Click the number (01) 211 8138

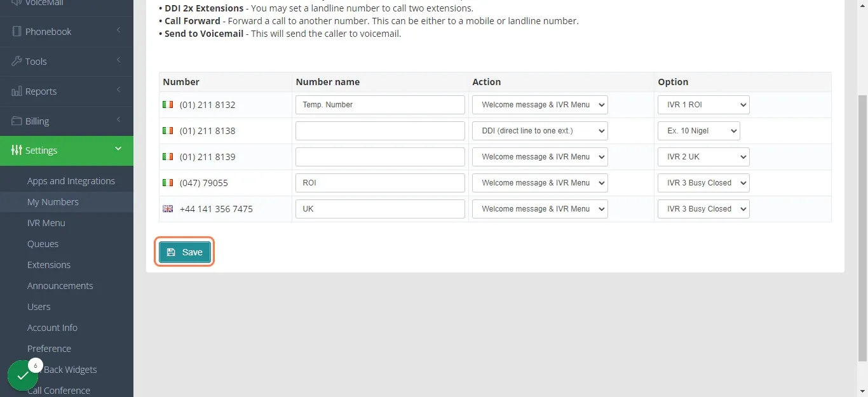coord(207,131)
